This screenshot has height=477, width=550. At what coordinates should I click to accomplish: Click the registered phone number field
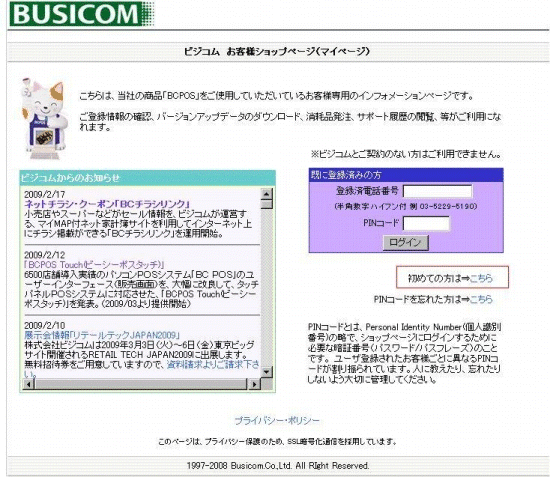point(437,192)
